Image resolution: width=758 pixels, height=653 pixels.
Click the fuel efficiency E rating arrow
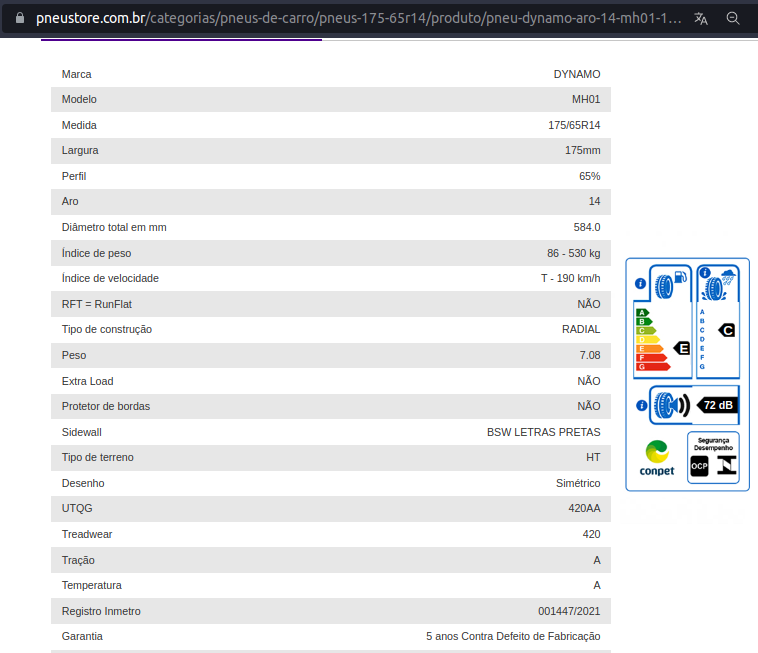pos(682,348)
